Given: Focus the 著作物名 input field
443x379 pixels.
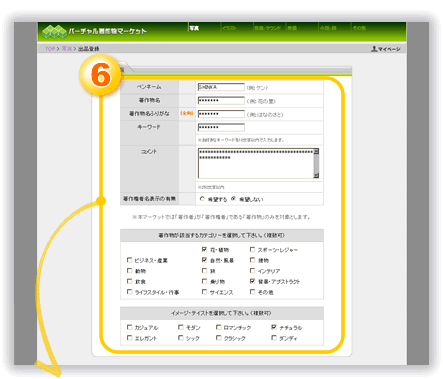Looking at the screenshot, I should (221, 100).
